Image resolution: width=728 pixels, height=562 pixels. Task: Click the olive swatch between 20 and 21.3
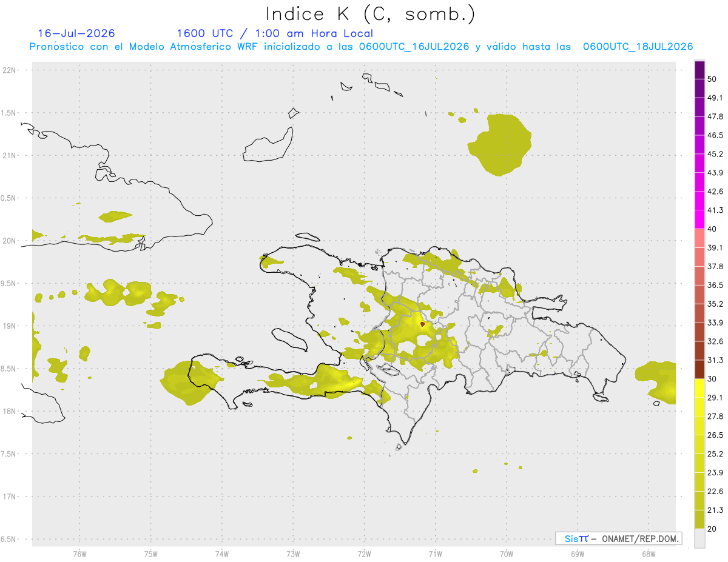pos(699,519)
